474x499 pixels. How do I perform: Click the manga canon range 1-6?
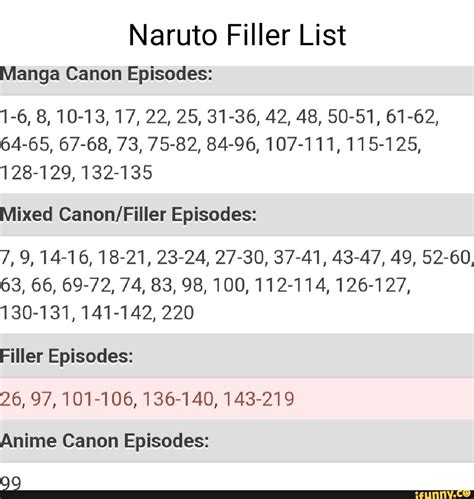tap(13, 117)
